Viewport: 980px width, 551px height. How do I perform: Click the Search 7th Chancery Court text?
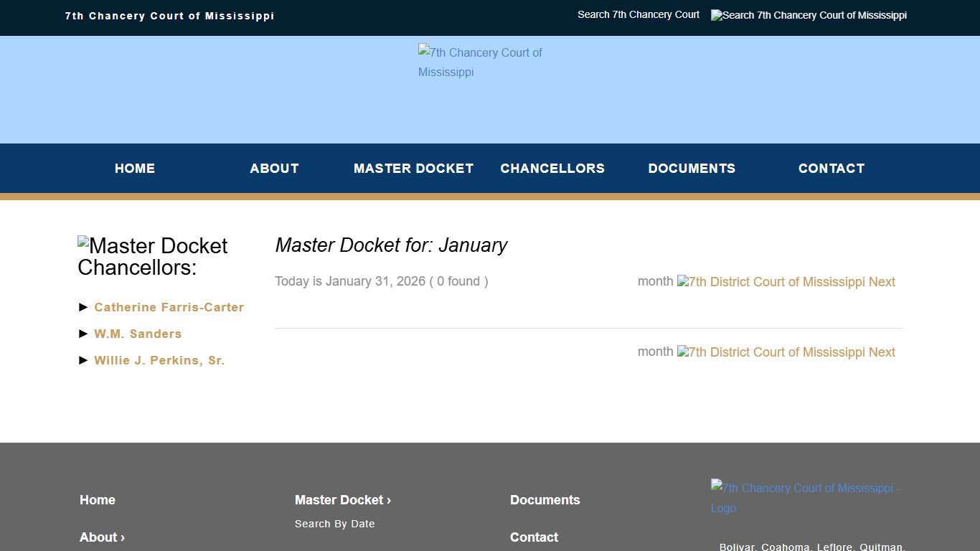click(638, 14)
